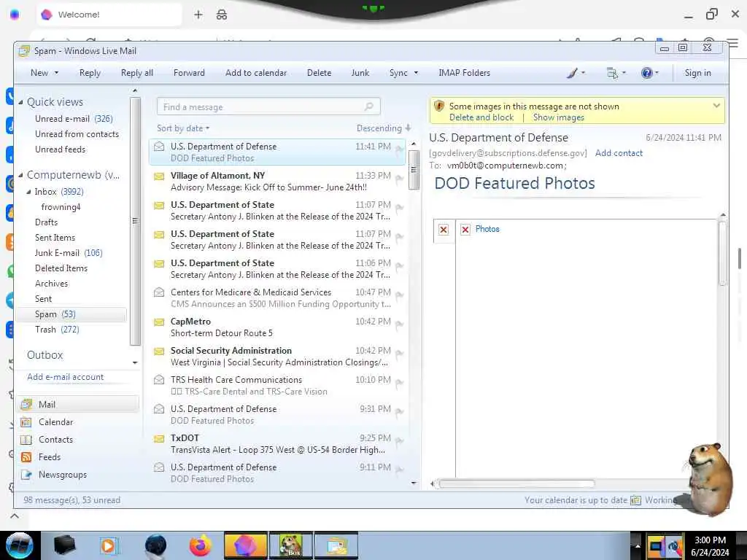Click Sign in button
Viewport: 747px width, 560px height.
(x=697, y=73)
